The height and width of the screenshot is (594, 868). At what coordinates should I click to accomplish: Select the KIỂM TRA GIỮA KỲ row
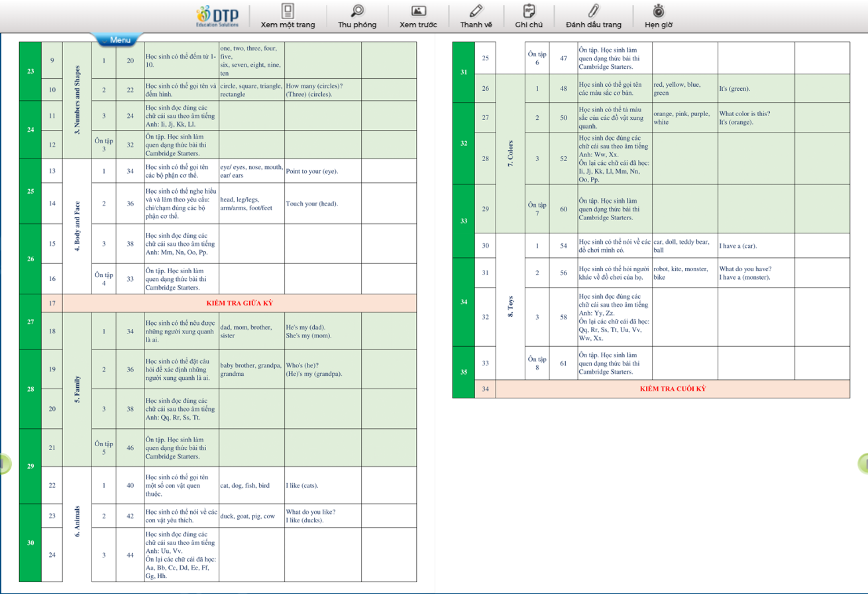(x=239, y=303)
